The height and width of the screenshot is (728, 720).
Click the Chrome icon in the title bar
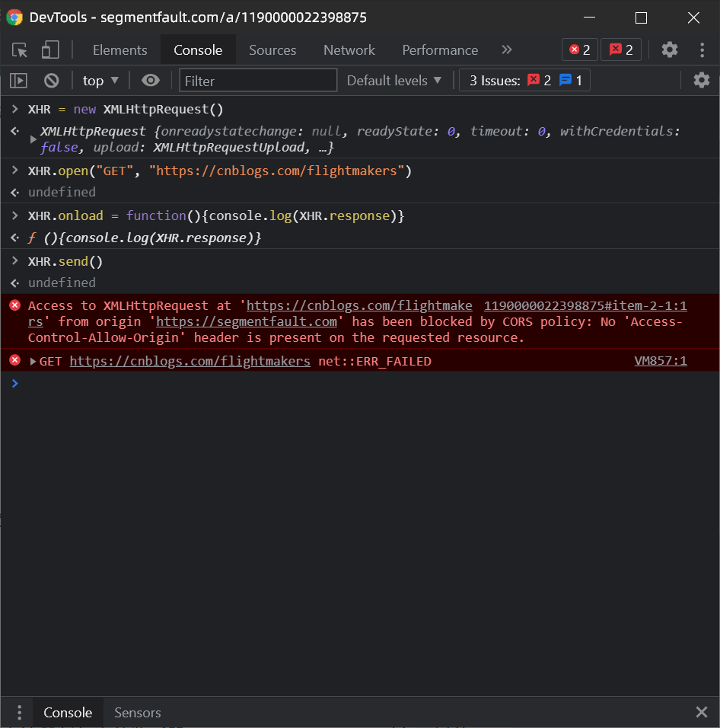pos(14,18)
